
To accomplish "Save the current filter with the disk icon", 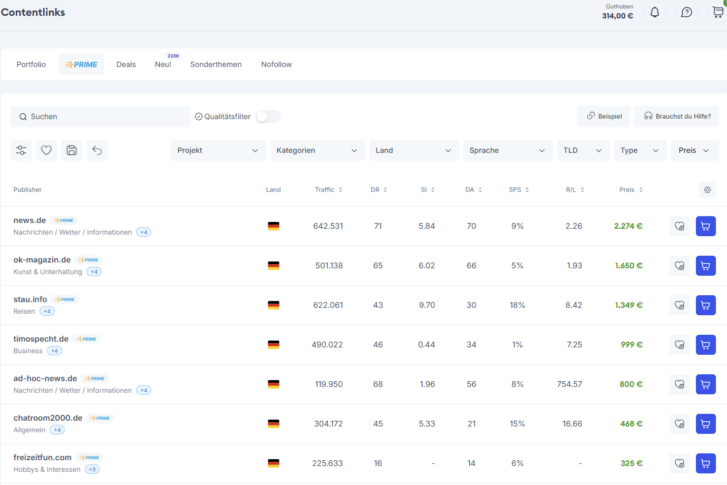I will (x=71, y=150).
